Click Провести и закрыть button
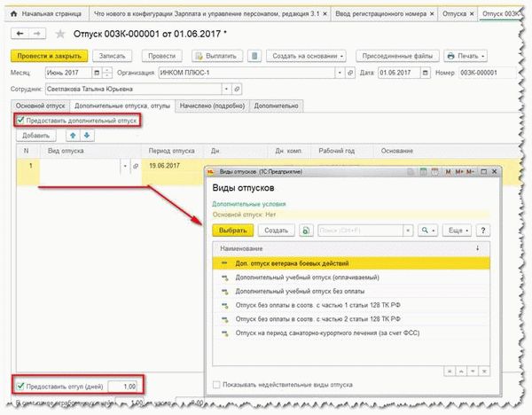Image resolution: width=532 pixels, height=415 pixels. [49, 56]
